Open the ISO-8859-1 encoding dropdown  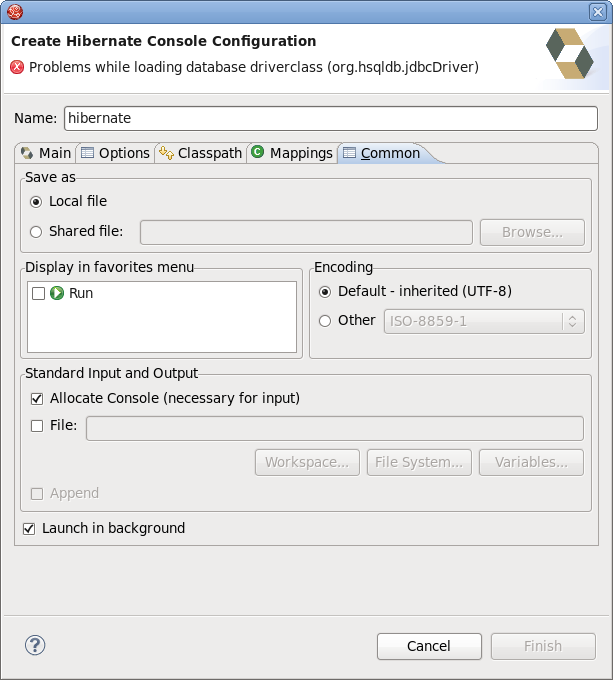coord(484,321)
